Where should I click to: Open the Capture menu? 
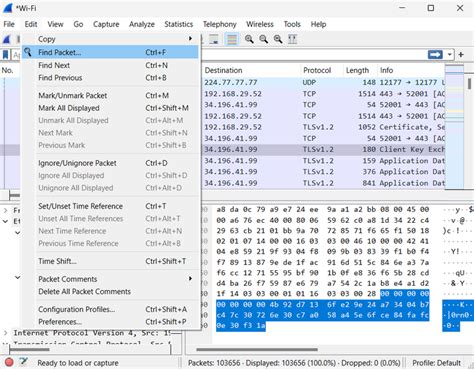pyautogui.click(x=106, y=24)
